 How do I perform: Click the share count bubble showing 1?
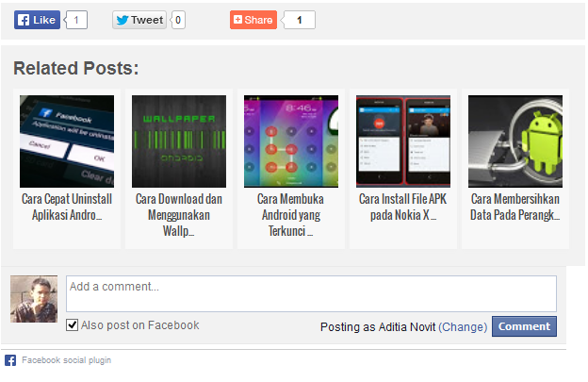(300, 20)
